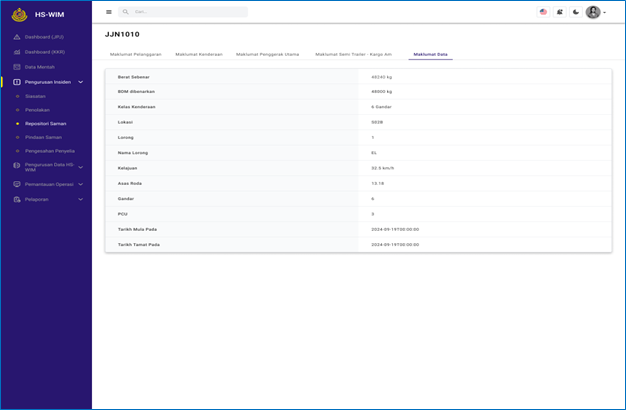This screenshot has width=626, height=410.
Task: Collapse the Pengurusan Insiden section
Action: [x=81, y=81]
